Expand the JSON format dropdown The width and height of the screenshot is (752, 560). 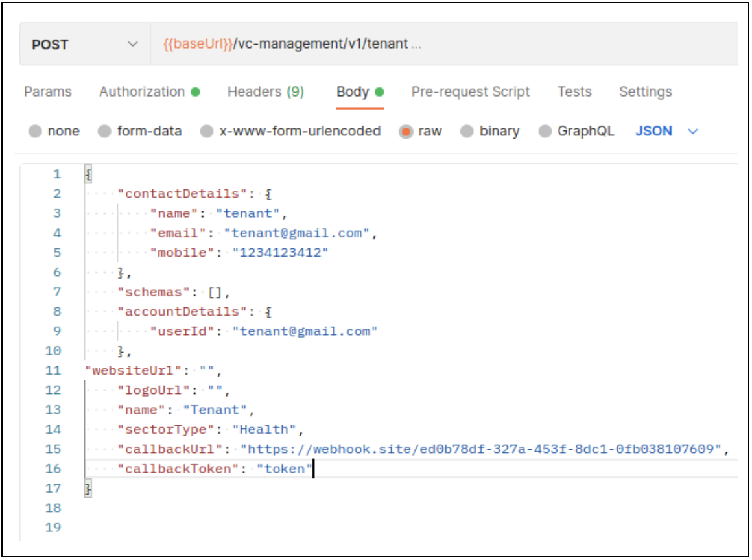point(666,132)
